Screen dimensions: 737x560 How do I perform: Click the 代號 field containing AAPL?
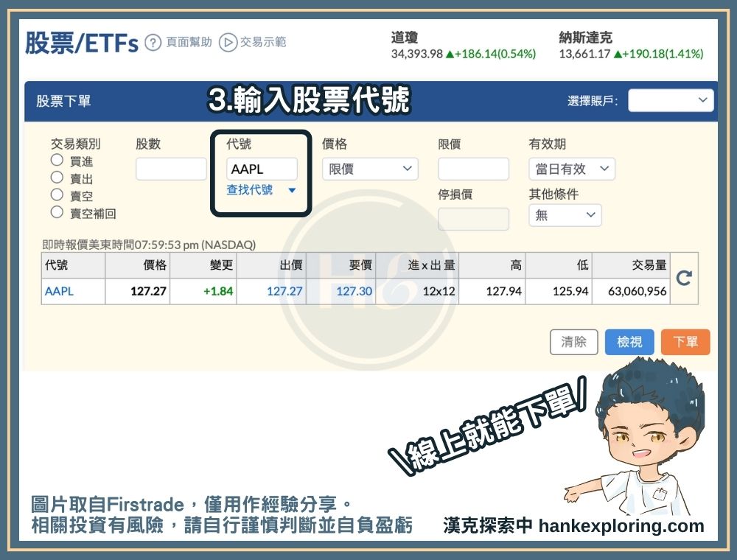click(262, 169)
